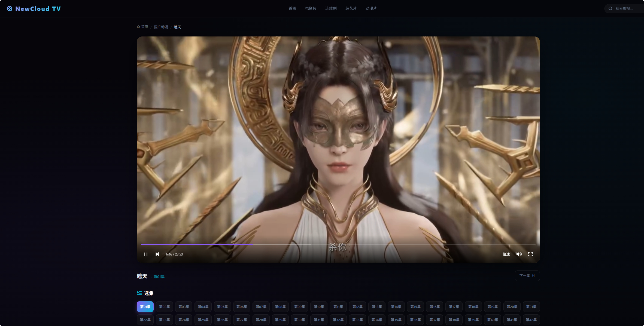Image resolution: width=644 pixels, height=326 pixels.
Task: Select episode 第31集
Action: [319, 320]
